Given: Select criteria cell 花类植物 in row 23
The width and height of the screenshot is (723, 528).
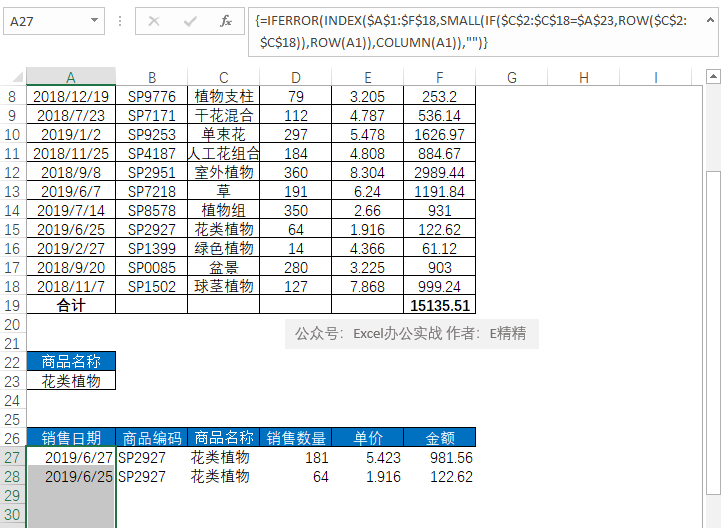Looking at the screenshot, I should point(70,381).
